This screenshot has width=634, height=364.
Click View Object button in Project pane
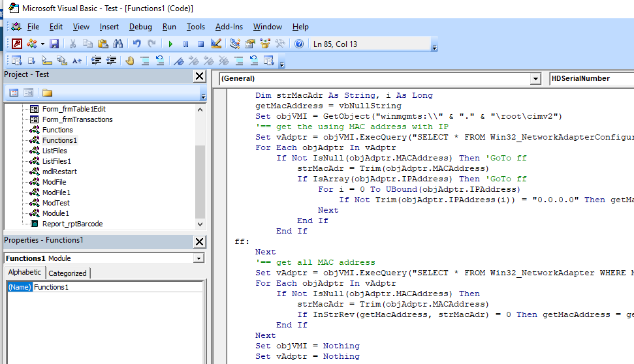tap(29, 93)
